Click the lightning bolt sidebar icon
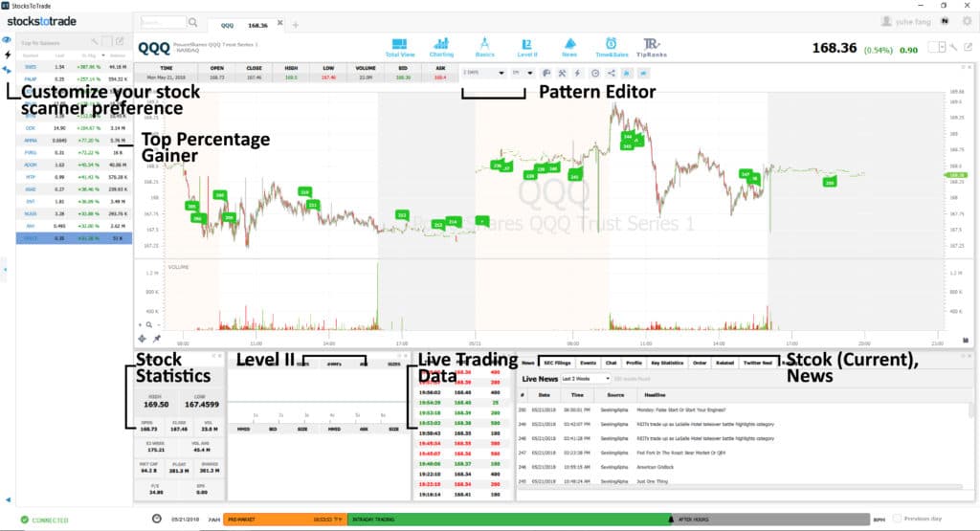 (x=7, y=55)
